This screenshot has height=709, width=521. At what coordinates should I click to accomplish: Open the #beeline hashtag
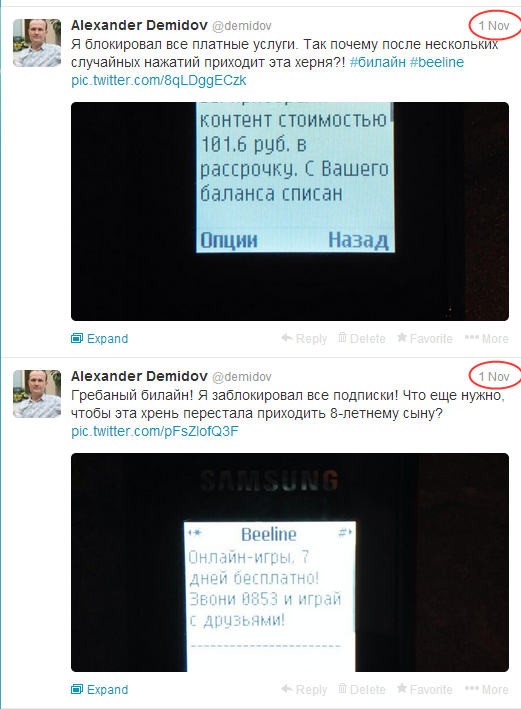click(437, 62)
